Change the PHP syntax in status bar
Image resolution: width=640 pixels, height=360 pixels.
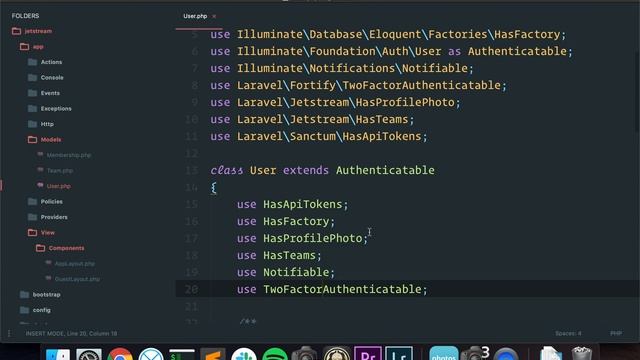tap(616, 333)
